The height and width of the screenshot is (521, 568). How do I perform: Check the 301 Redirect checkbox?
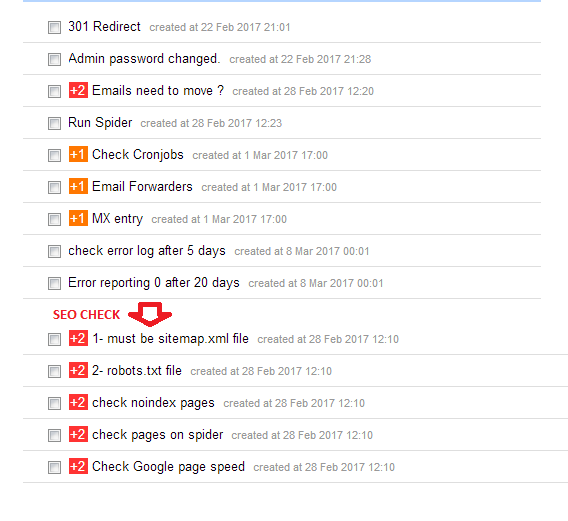[x=54, y=28]
